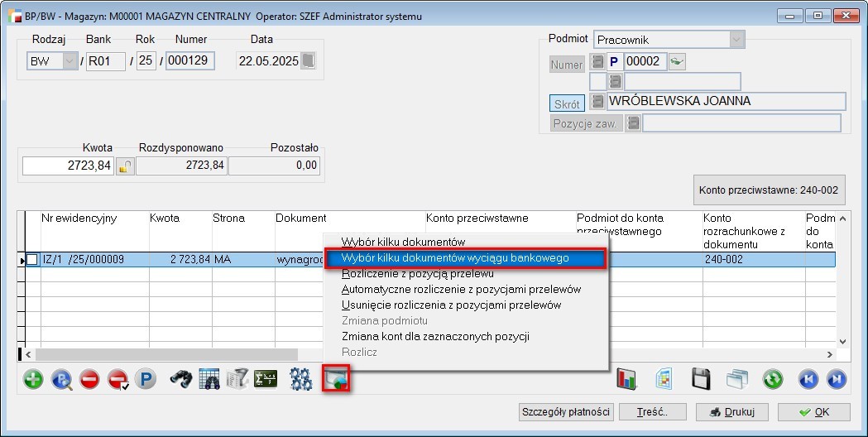Click the list icon right of Numer button
868x437 pixels.
pos(597,61)
